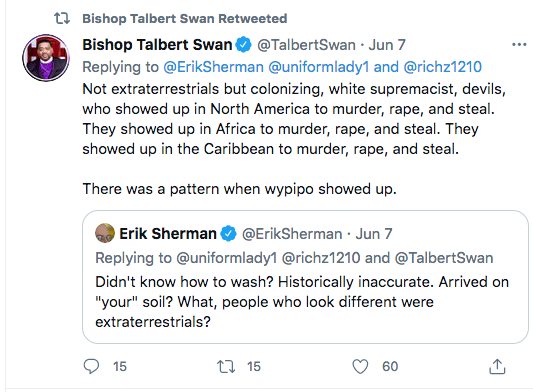Open the quoted Erik Sherman tweet text
Viewport: 533px width, 392px height.
(302, 302)
